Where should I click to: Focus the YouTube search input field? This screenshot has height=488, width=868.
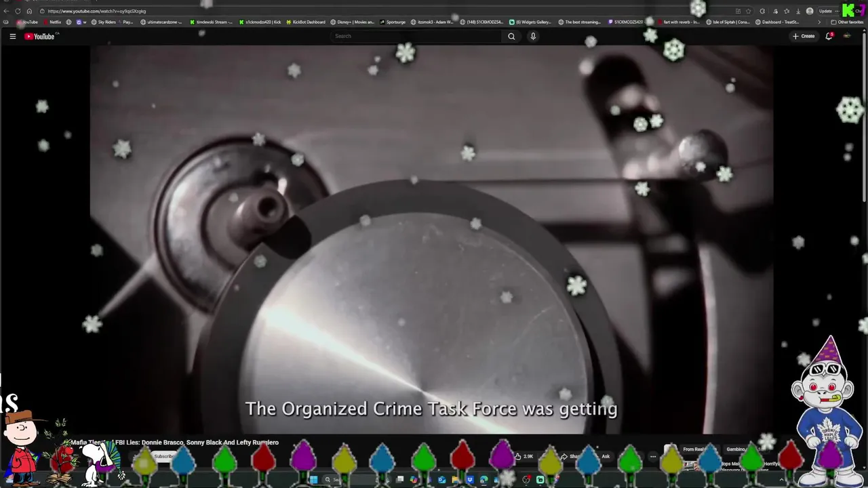tap(416, 37)
